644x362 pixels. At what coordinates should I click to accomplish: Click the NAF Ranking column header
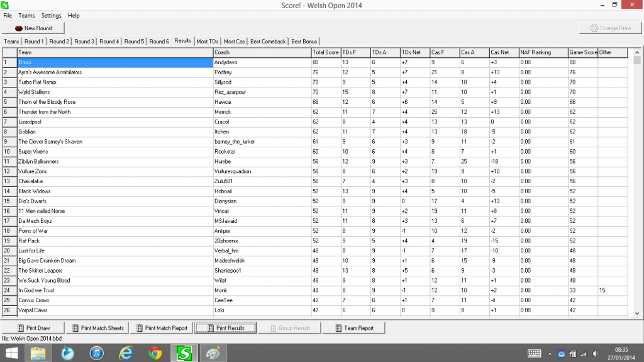click(543, 53)
